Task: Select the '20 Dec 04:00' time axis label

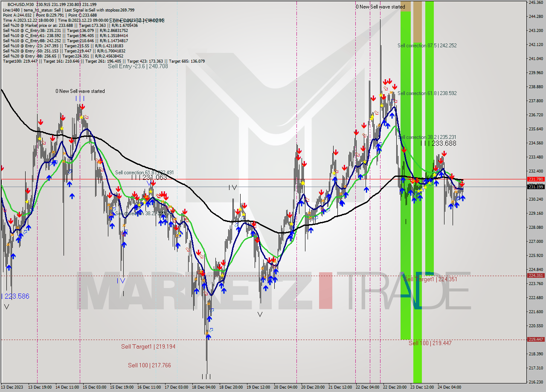Action: 285,388
